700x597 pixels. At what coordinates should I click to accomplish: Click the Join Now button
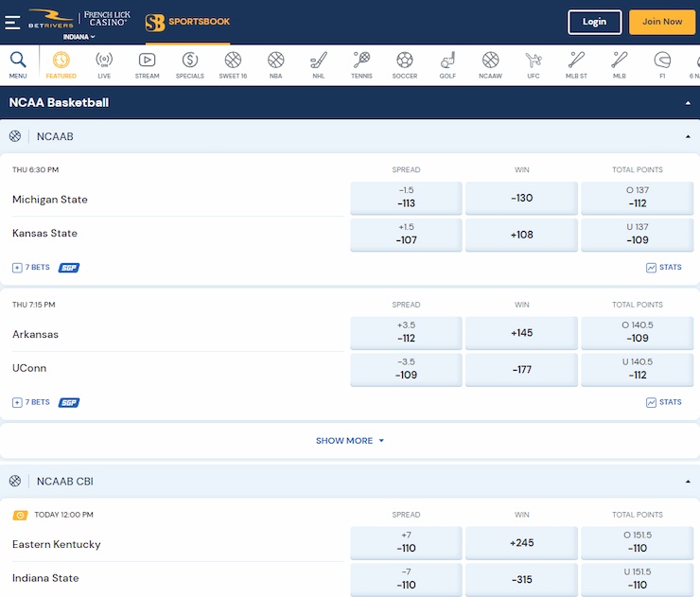(662, 22)
